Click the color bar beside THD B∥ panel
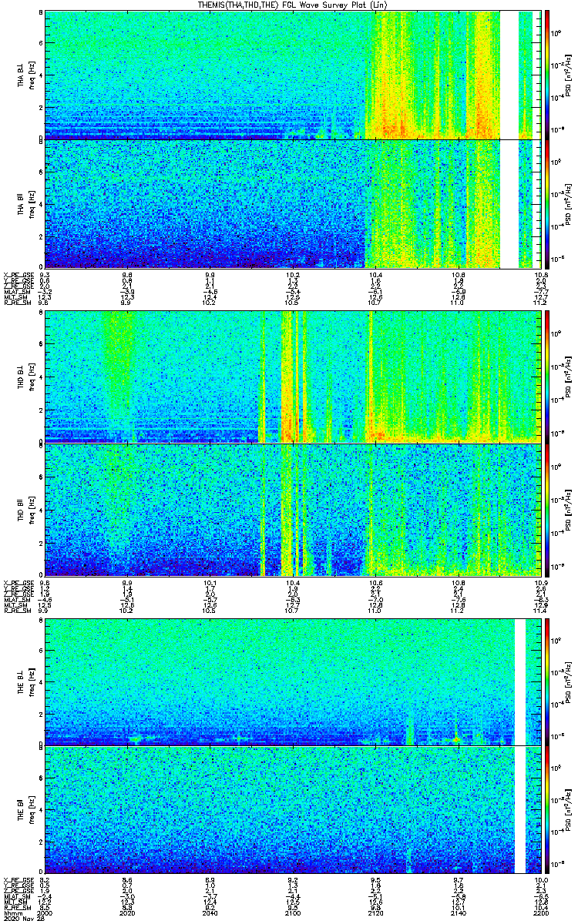This screenshot has height=924, width=578. click(x=547, y=510)
